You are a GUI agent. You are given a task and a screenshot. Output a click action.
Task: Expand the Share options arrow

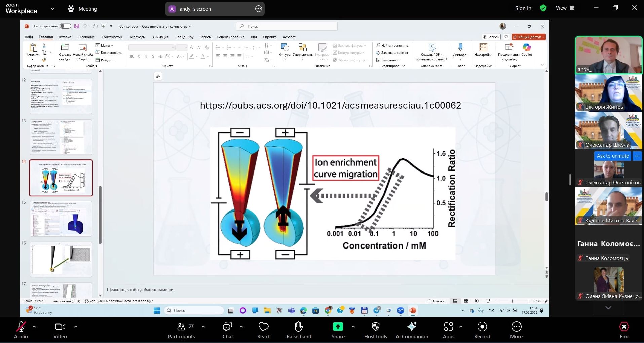tap(353, 326)
